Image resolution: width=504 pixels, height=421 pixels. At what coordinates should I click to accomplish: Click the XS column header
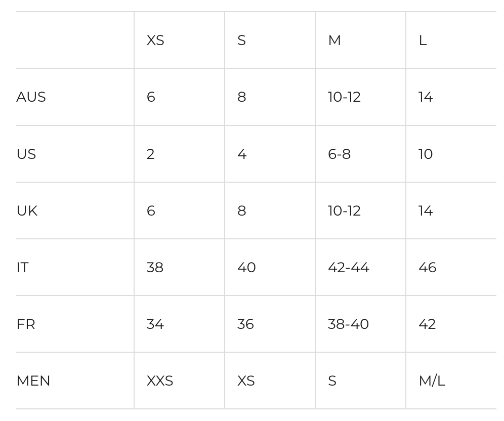(x=155, y=40)
